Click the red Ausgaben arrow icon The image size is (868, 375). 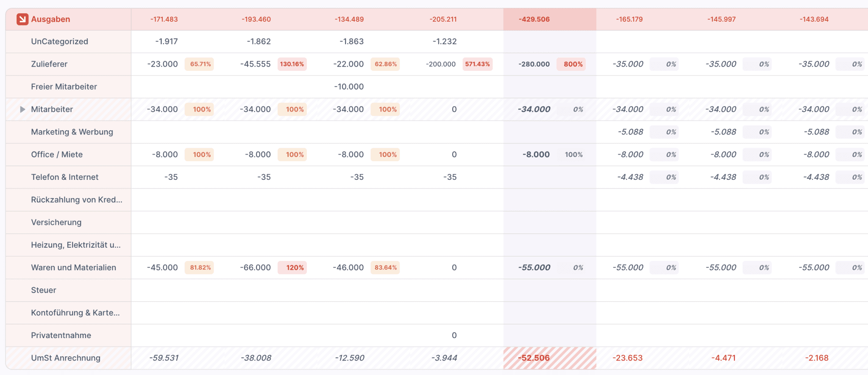22,19
